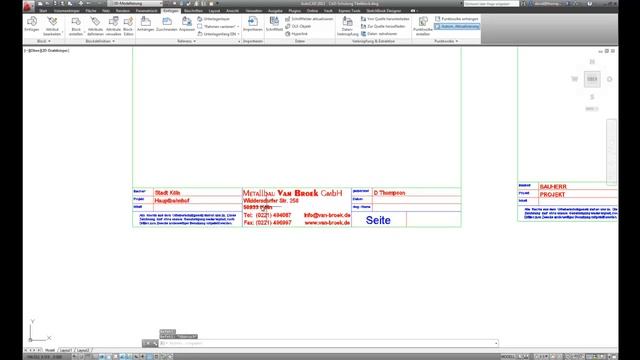Click Punktwolke anhängen

click(x=456, y=19)
